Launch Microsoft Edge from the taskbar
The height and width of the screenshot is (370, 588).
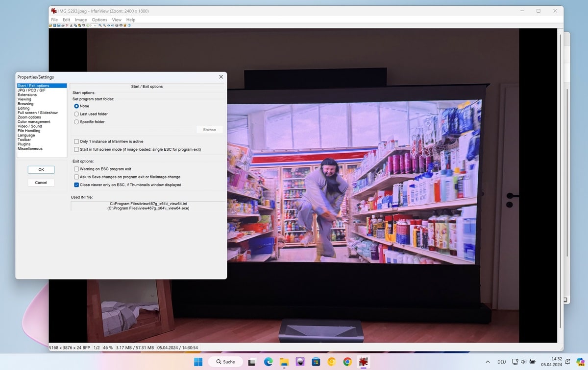pyautogui.click(x=268, y=362)
